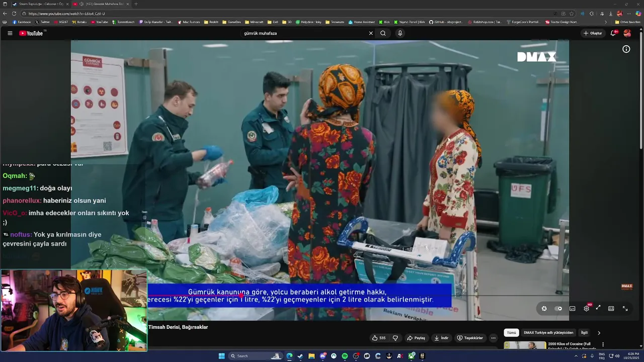Click the Oluştur create button

(x=593, y=33)
